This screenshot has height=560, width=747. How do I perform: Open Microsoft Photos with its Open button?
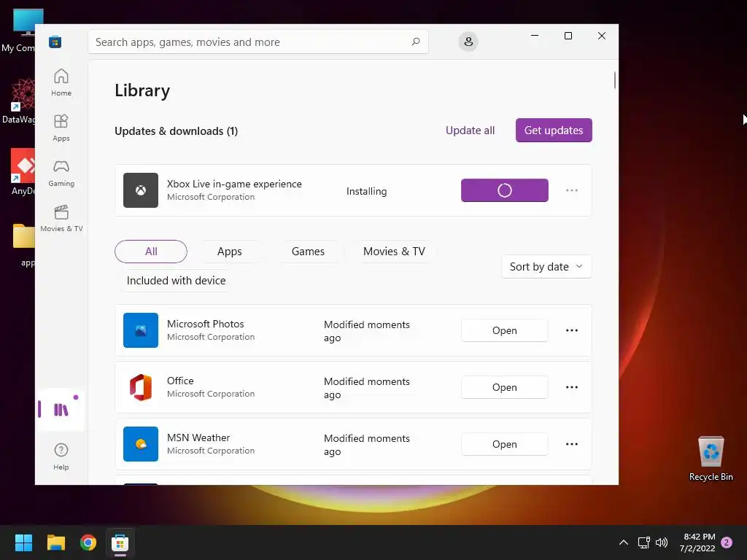point(505,330)
